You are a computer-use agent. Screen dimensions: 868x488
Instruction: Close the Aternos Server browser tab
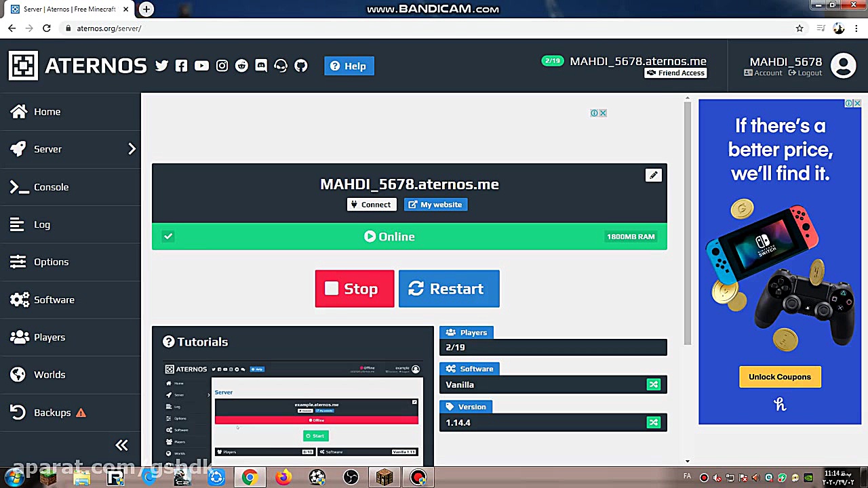[x=125, y=9]
